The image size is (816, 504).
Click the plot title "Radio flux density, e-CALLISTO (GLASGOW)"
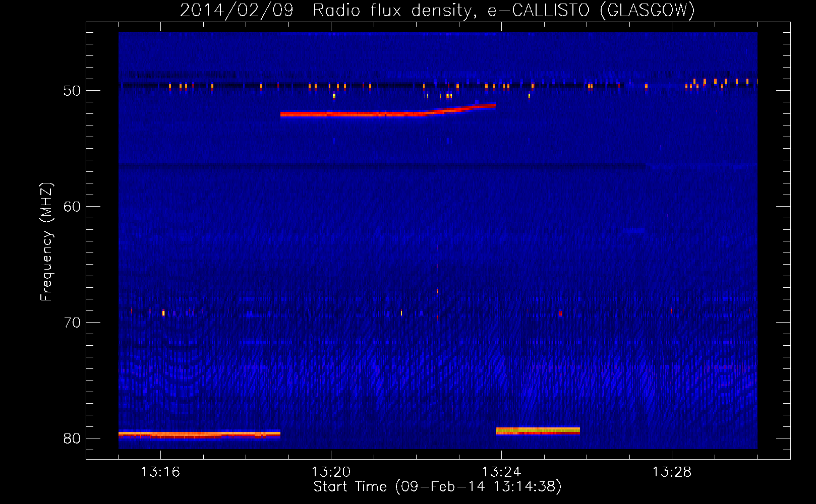[503, 10]
